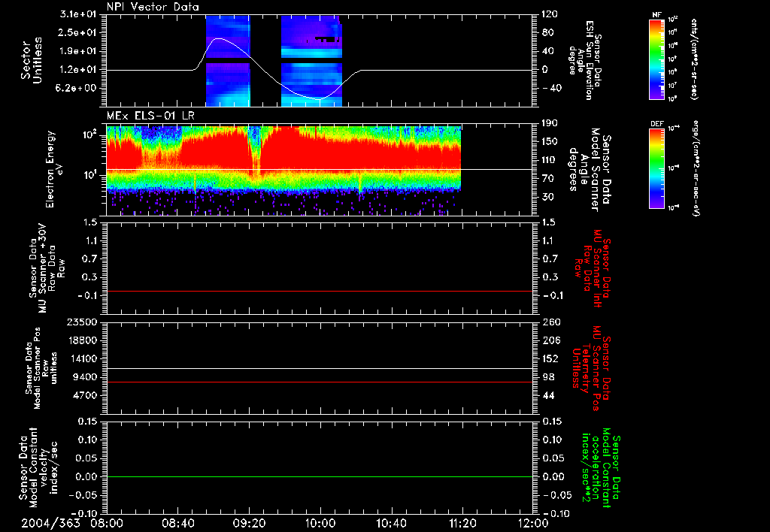Click the 9400 scanner position tick label
This screenshot has width=770, height=532.
pos(86,377)
